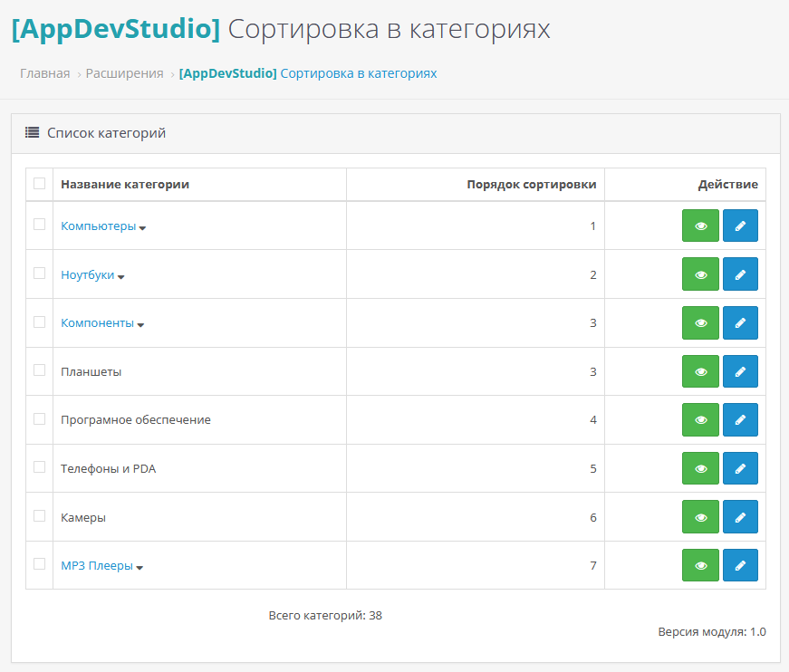This screenshot has width=789, height=672.
Task: Click the pencil edit button for Ноутбуки
Action: 740,274
